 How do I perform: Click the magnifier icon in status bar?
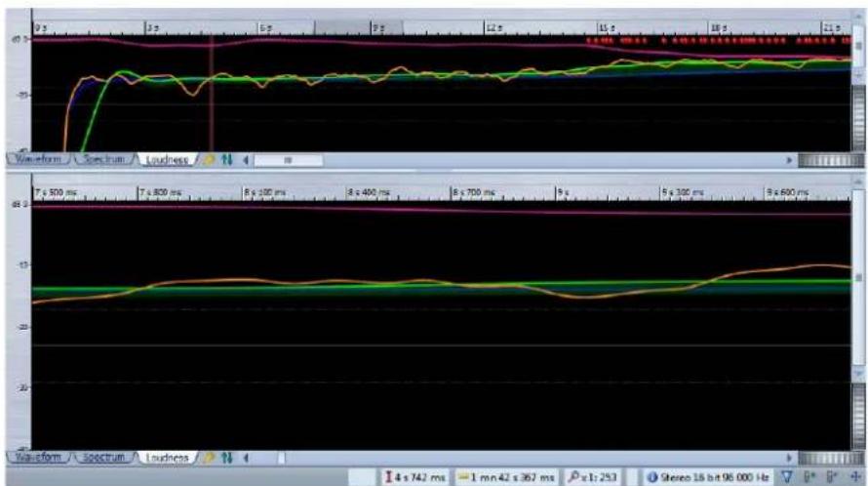[573, 476]
